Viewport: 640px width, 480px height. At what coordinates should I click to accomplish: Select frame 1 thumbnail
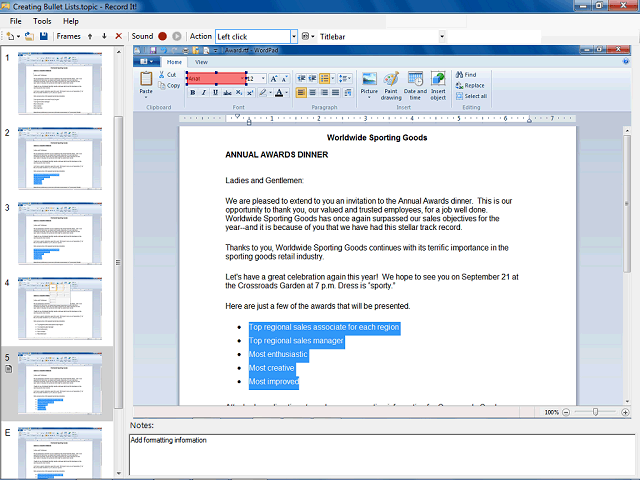click(x=60, y=83)
